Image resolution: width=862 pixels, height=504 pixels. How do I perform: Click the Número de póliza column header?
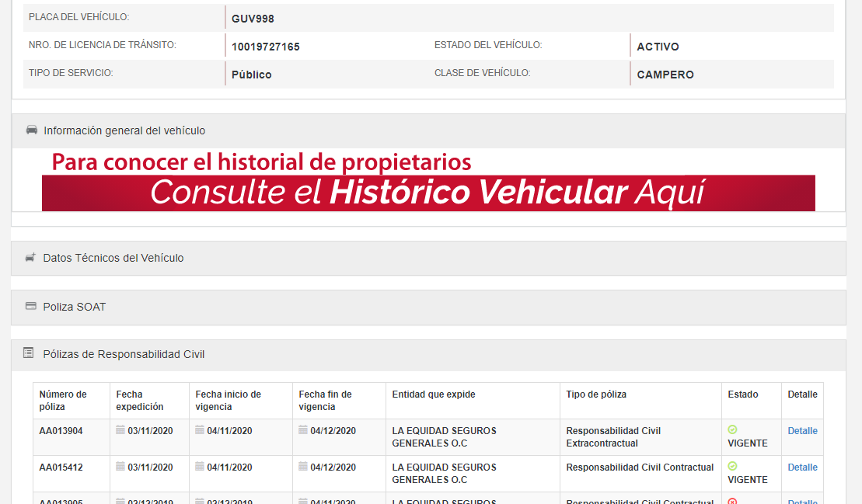pyautogui.click(x=63, y=400)
